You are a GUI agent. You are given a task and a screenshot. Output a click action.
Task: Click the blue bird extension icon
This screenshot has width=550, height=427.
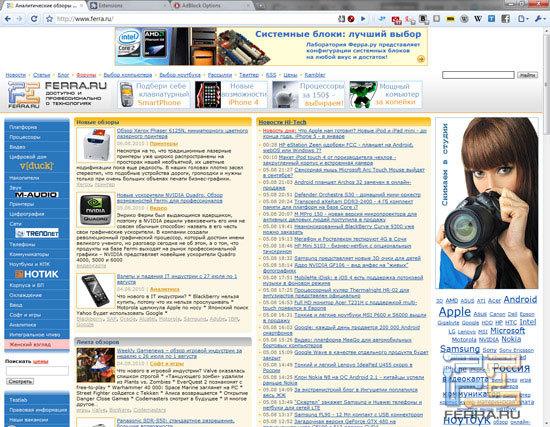pyautogui.click(x=382, y=19)
